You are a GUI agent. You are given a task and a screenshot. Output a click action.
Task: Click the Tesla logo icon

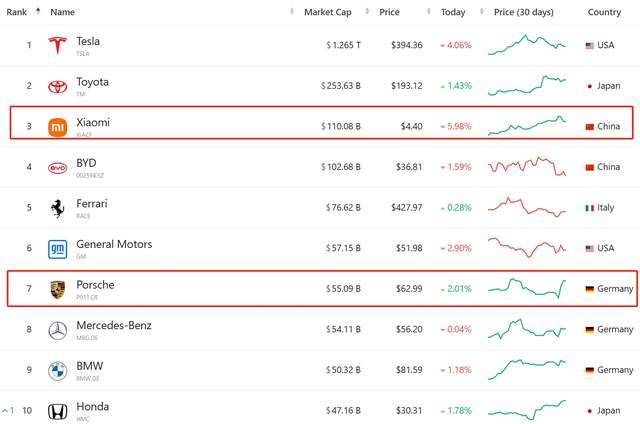click(x=58, y=45)
